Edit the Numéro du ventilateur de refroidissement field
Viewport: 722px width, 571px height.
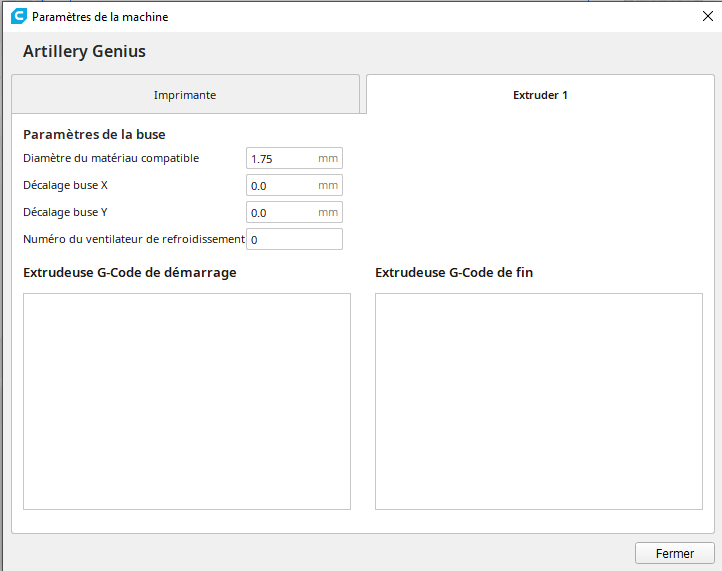tap(294, 239)
